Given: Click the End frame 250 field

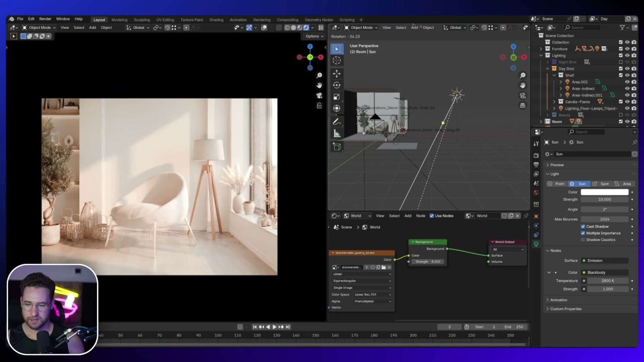Looking at the screenshot, I should coord(514,327).
